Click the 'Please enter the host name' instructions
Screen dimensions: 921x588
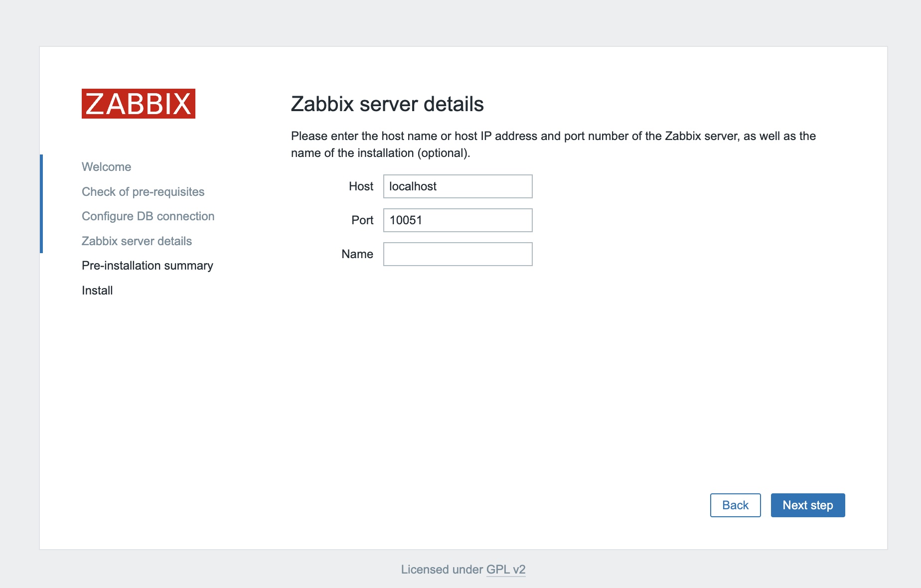[x=553, y=145]
